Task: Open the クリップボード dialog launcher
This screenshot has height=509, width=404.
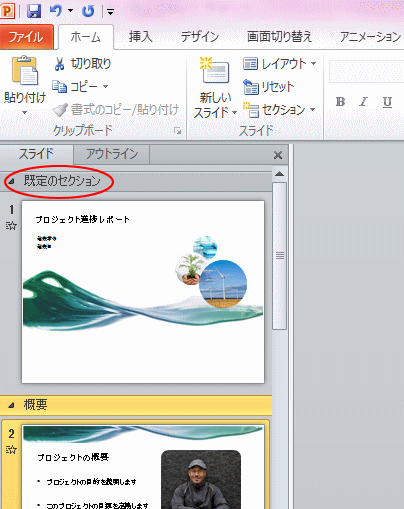Action: [178, 131]
